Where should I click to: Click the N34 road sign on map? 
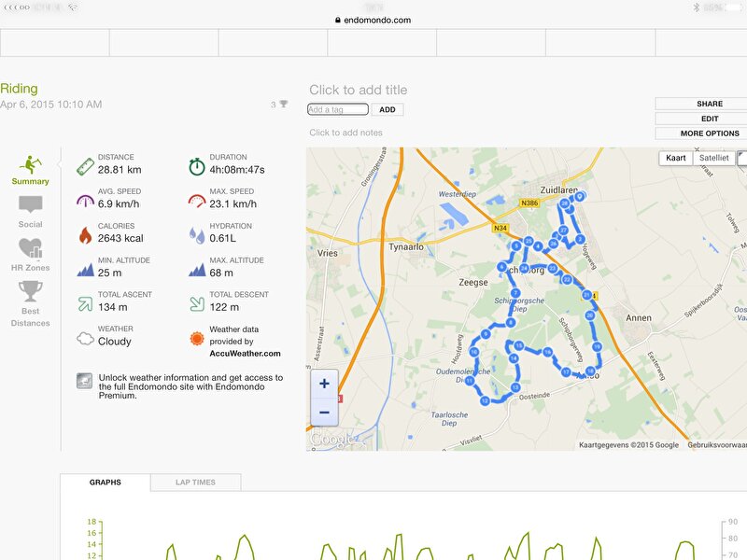coord(500,228)
